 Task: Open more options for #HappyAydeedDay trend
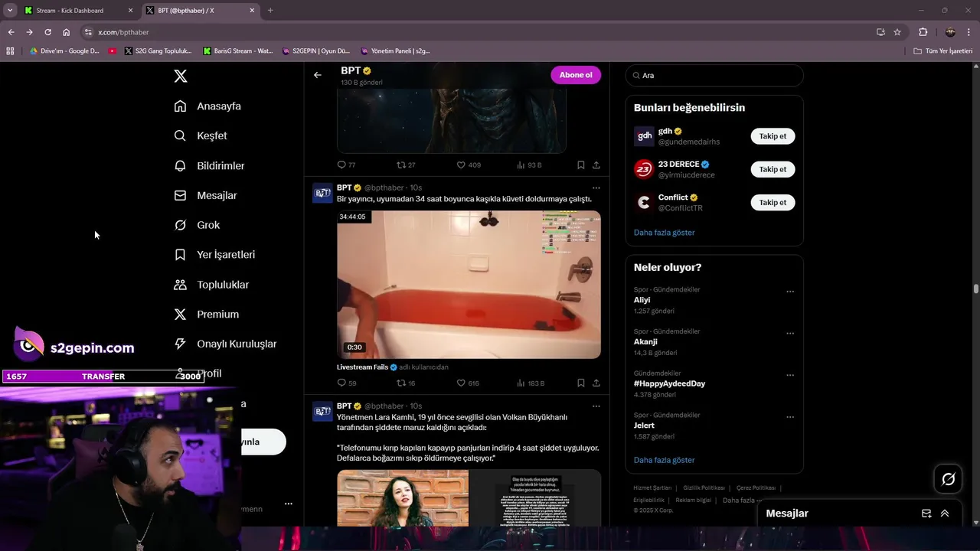790,376
